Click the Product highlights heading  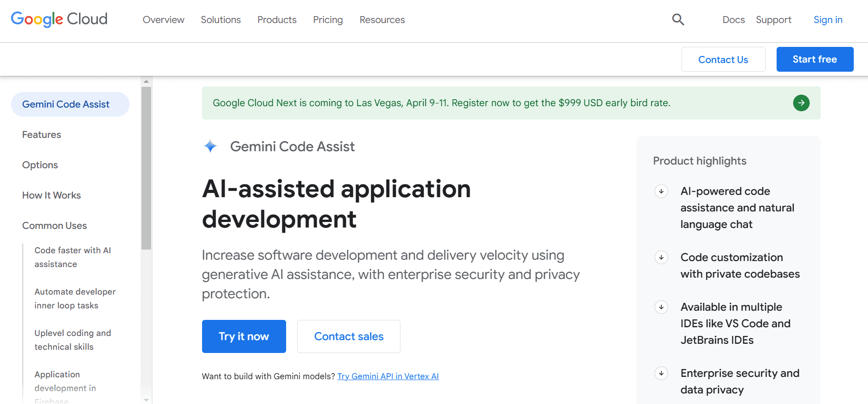(x=699, y=161)
